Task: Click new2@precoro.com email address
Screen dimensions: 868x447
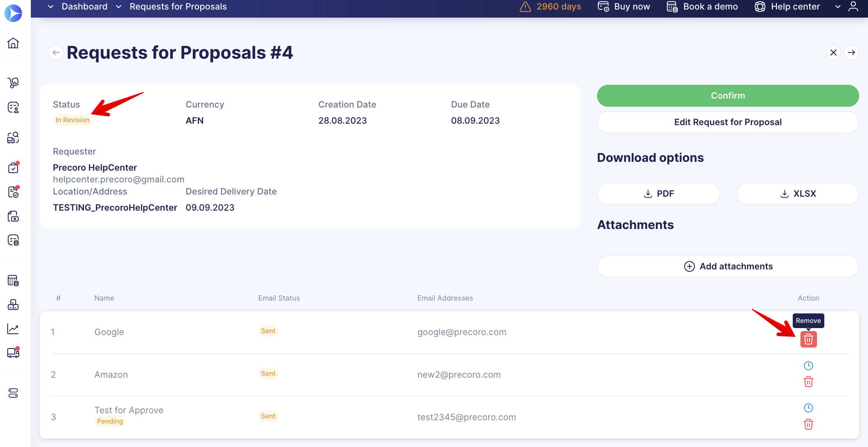Action: pyautogui.click(x=459, y=375)
